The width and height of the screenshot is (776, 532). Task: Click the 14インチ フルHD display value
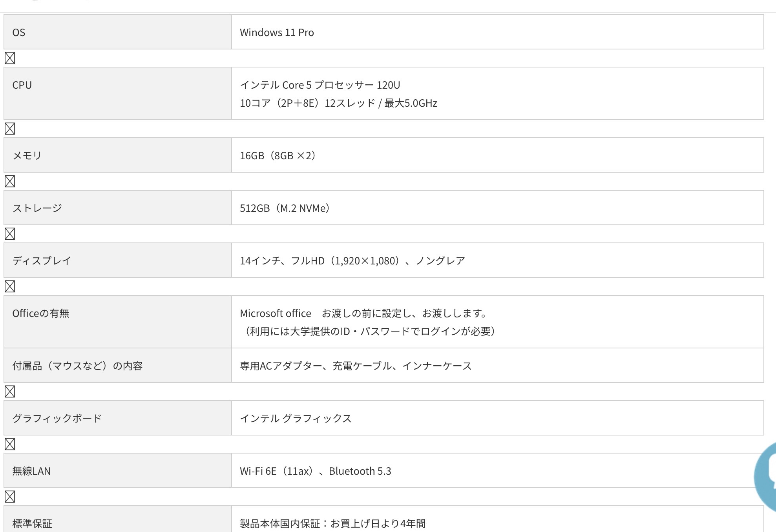point(352,261)
